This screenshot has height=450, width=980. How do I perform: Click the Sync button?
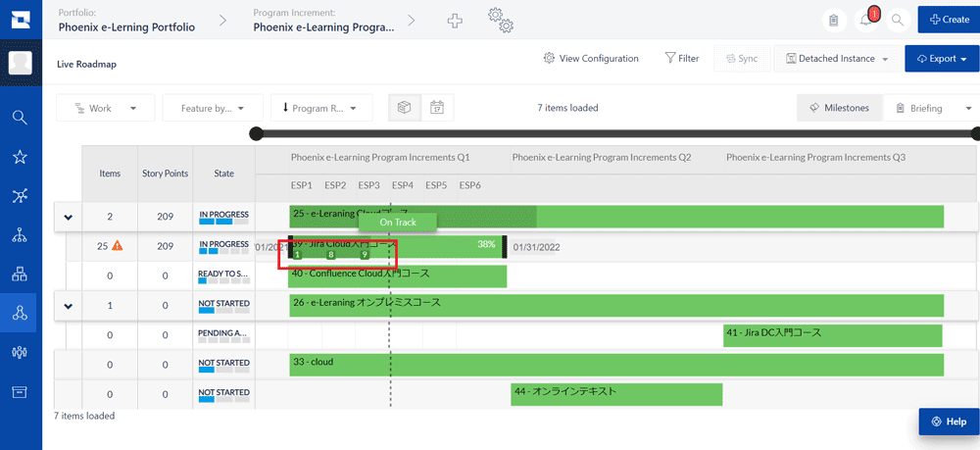741,58
